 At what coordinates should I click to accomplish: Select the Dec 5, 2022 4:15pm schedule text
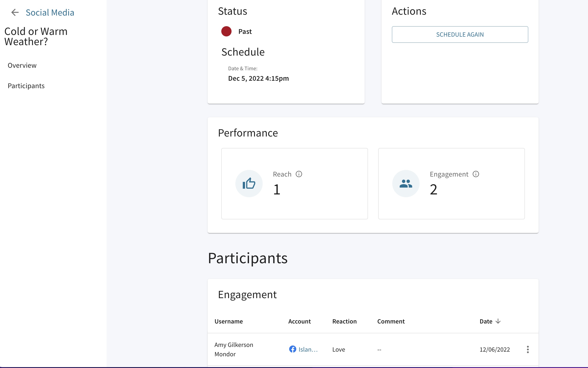click(258, 78)
